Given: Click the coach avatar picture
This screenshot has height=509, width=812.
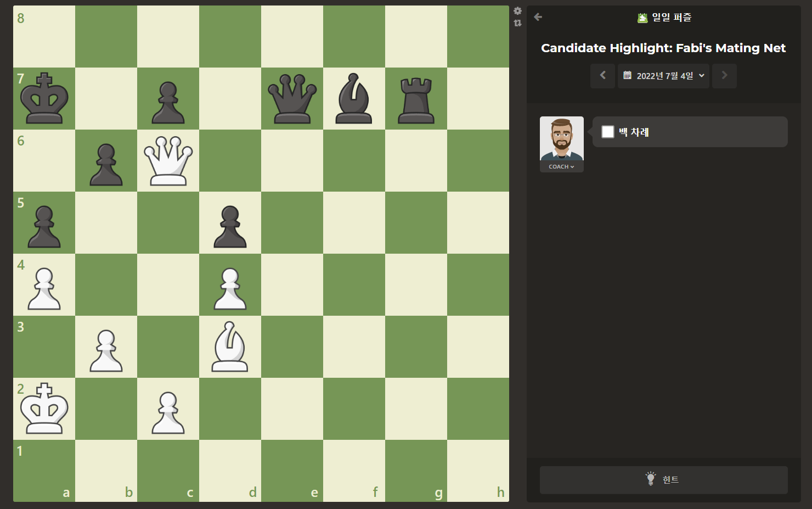Looking at the screenshot, I should pyautogui.click(x=562, y=138).
